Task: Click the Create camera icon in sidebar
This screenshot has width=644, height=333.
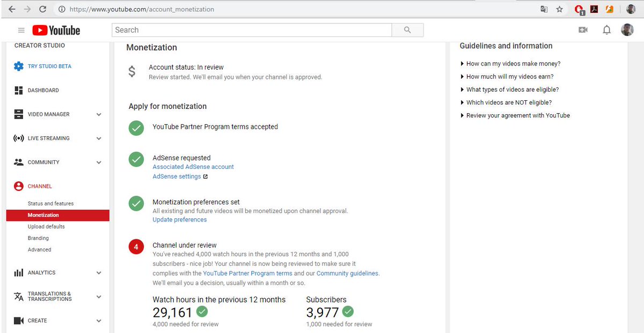Action: (19, 321)
